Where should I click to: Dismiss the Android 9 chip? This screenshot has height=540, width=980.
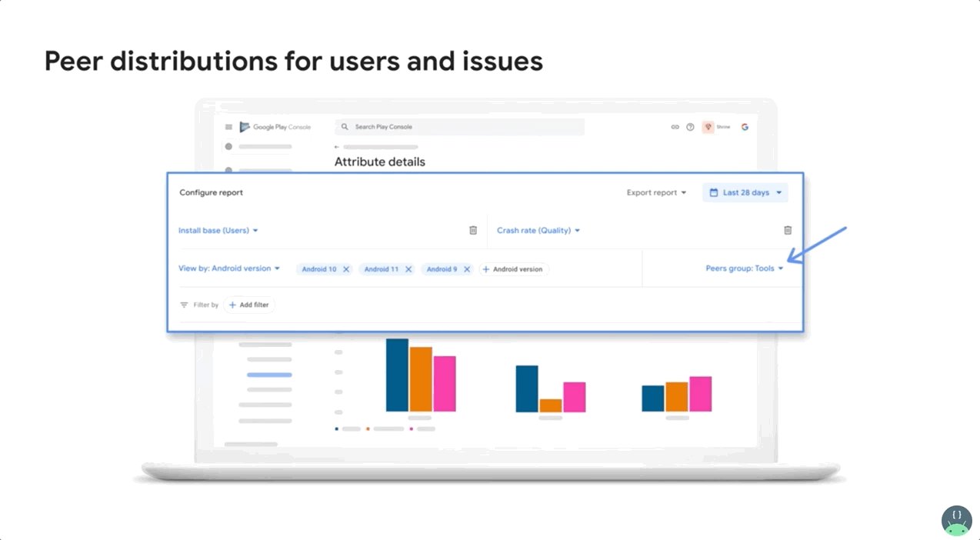(x=466, y=269)
